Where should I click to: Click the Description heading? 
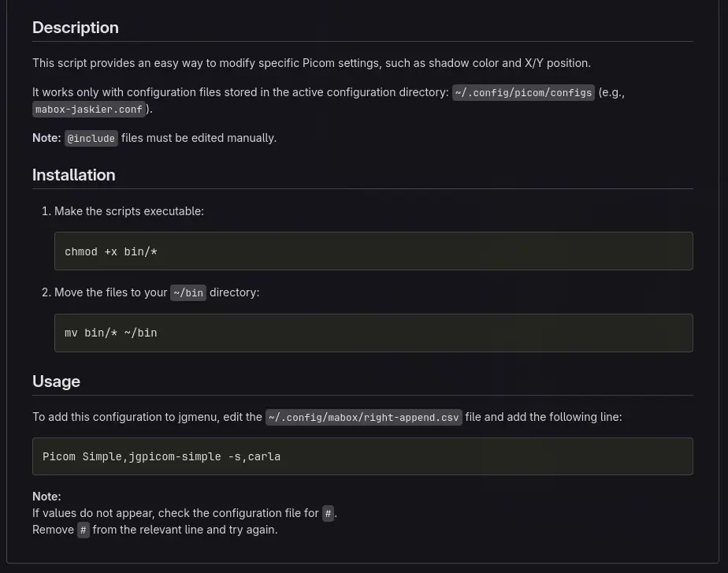(x=76, y=28)
